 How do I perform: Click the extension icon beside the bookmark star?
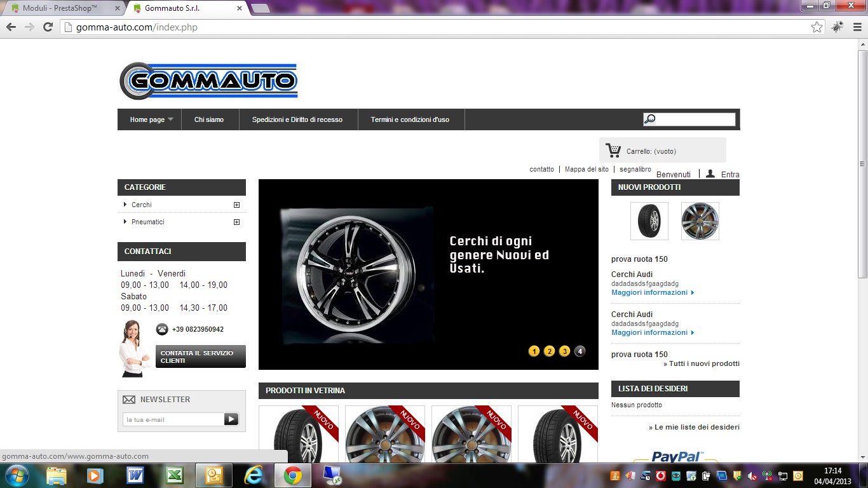click(837, 27)
